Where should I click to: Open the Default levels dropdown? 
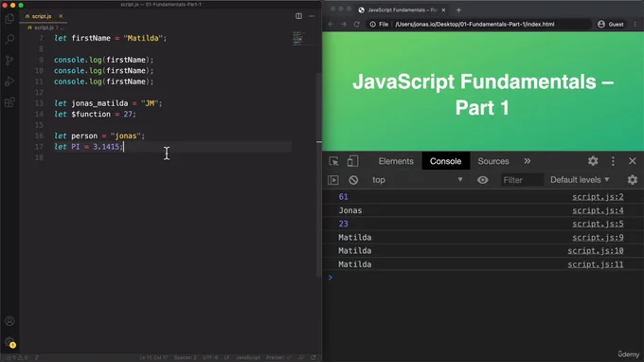(580, 180)
